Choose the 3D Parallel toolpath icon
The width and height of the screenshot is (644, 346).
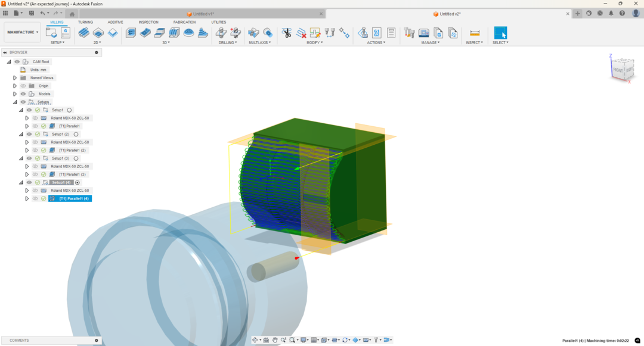click(x=174, y=33)
